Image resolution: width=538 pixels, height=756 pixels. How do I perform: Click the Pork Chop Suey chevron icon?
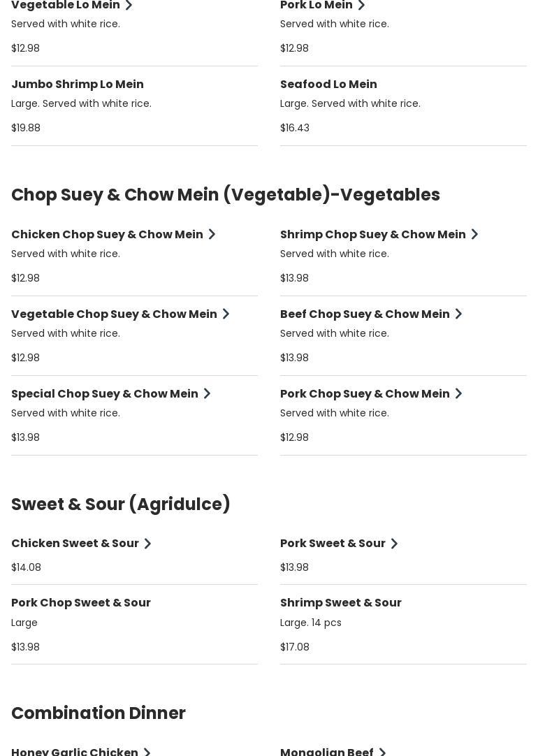[x=458, y=394]
